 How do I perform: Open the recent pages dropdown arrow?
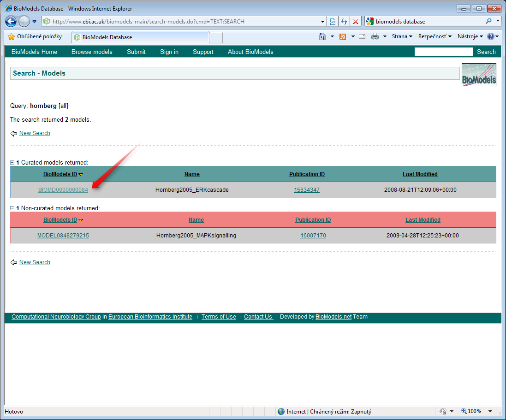click(34, 22)
